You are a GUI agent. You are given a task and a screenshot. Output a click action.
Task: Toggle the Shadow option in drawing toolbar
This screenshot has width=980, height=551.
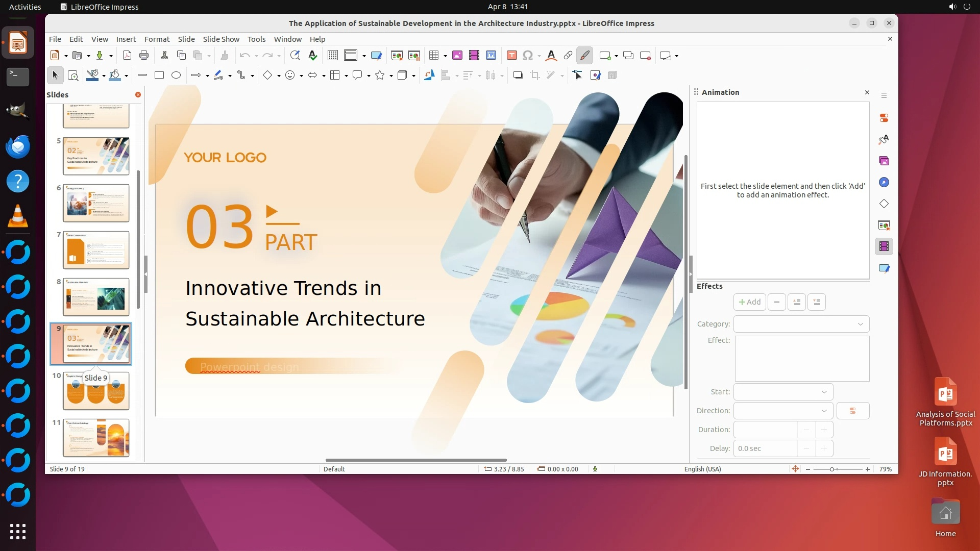pos(518,76)
